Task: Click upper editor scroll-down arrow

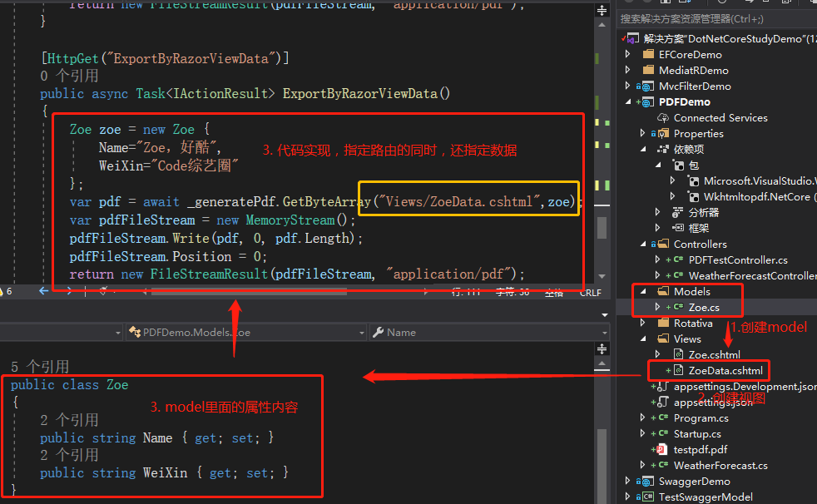Action: click(x=602, y=276)
